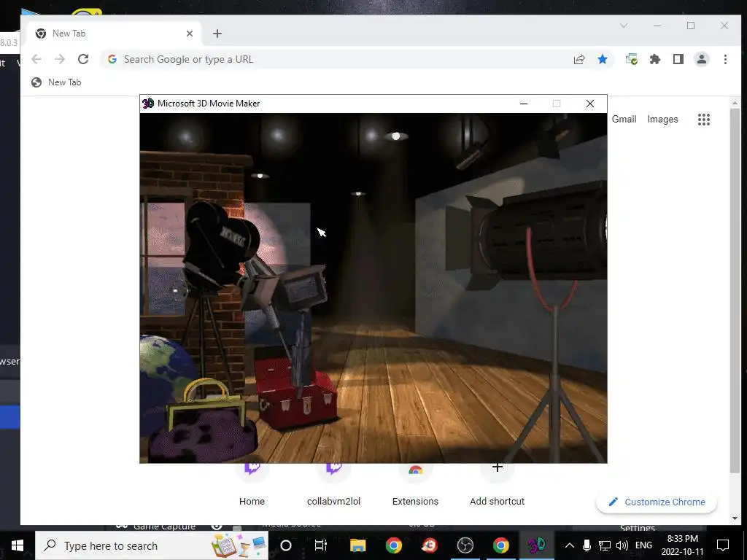
Task: Open the clock showing 8:33 PM
Action: [683, 545]
